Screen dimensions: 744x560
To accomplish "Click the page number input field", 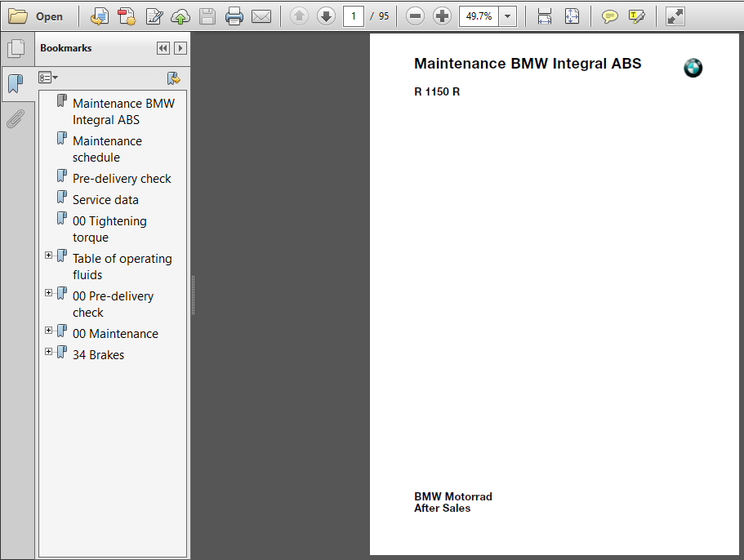I will click(x=354, y=16).
